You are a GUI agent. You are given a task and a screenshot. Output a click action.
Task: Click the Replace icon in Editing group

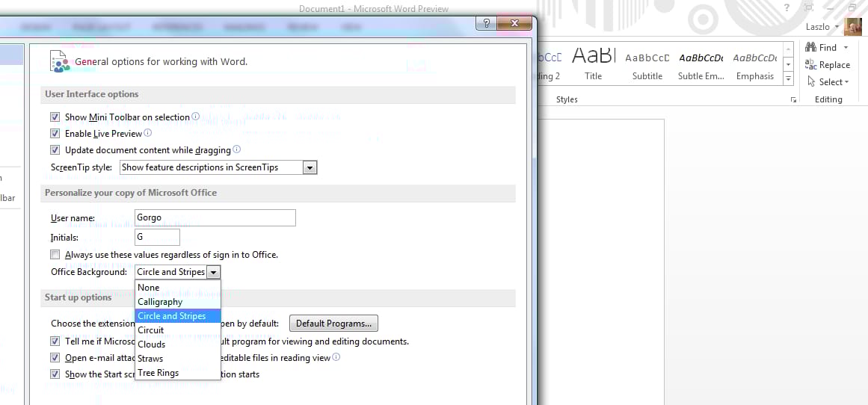click(811, 65)
